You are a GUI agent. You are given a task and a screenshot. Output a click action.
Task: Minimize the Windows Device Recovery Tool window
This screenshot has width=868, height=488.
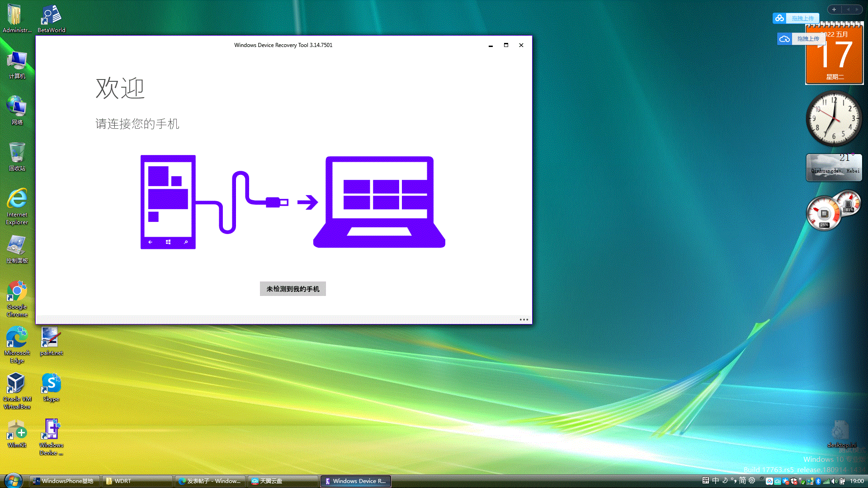[x=491, y=45]
